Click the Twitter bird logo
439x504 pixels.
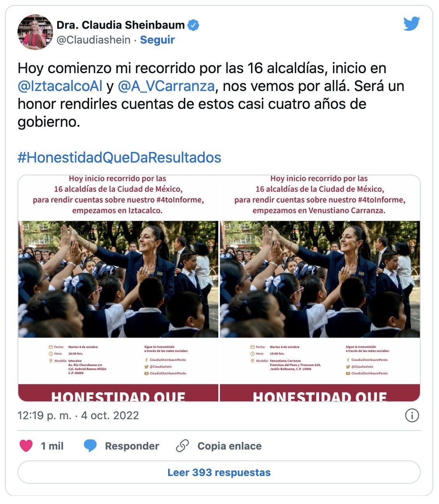point(411,24)
